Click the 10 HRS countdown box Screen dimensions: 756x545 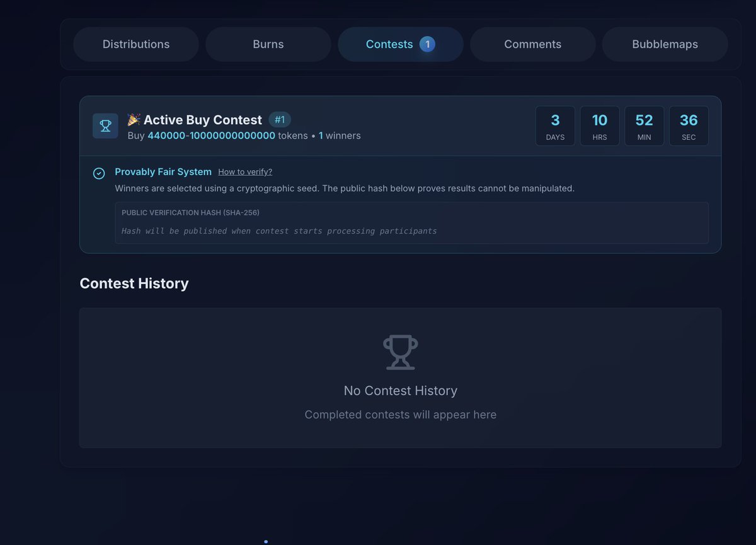(x=600, y=126)
